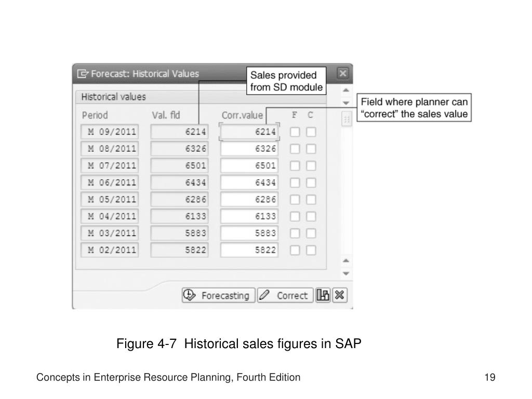Enable the C checkbox for M 02/2011
Viewport: 532px width, 399px height.
(x=311, y=250)
